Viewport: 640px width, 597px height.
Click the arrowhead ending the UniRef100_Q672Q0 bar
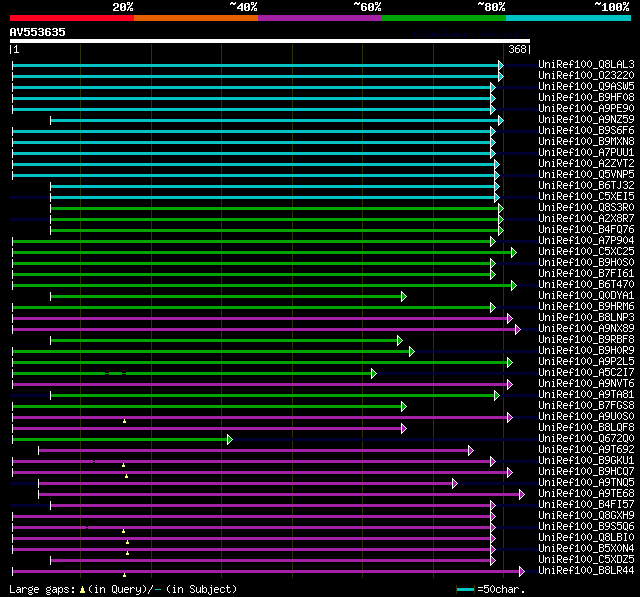[x=230, y=439]
